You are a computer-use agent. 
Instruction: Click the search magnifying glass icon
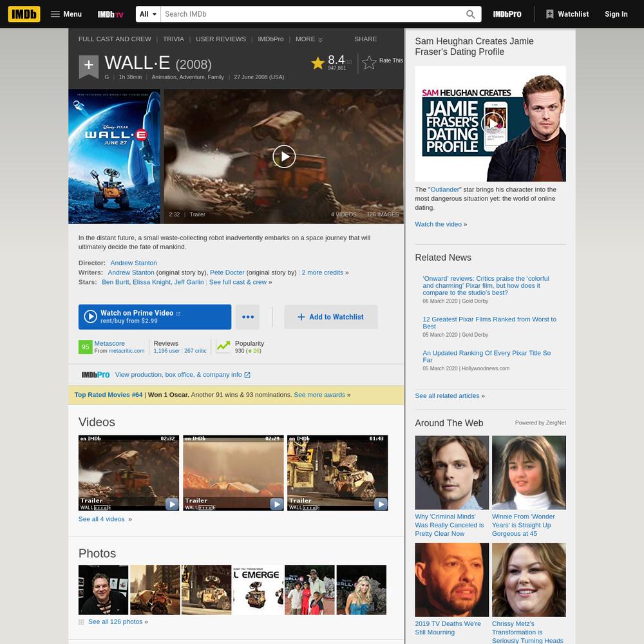point(471,14)
